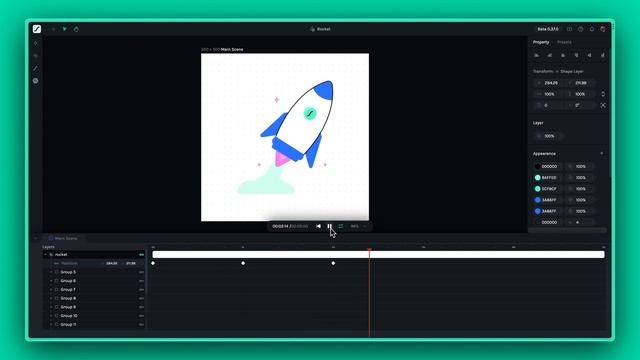The height and width of the screenshot is (360, 640).
Task: Click the panel layout icon beside the Beta label
Action: tap(569, 29)
